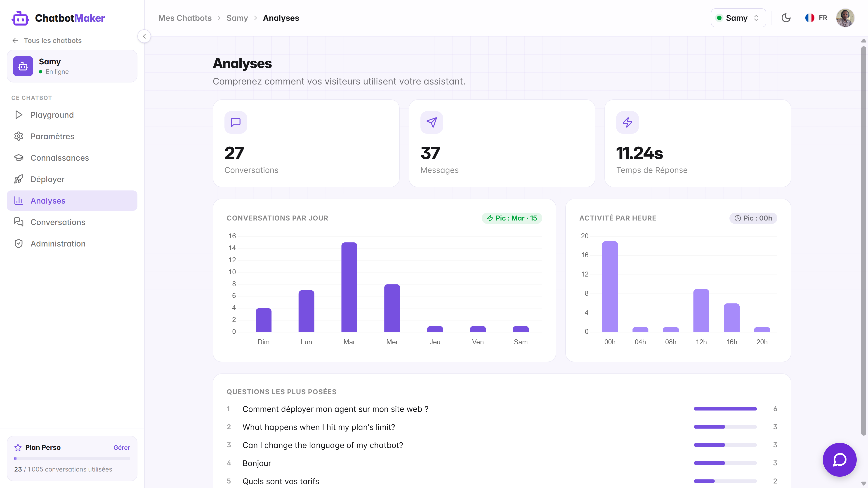This screenshot has width=868, height=488.
Task: Open the Samy chatbot selector dropdown
Action: tap(738, 18)
